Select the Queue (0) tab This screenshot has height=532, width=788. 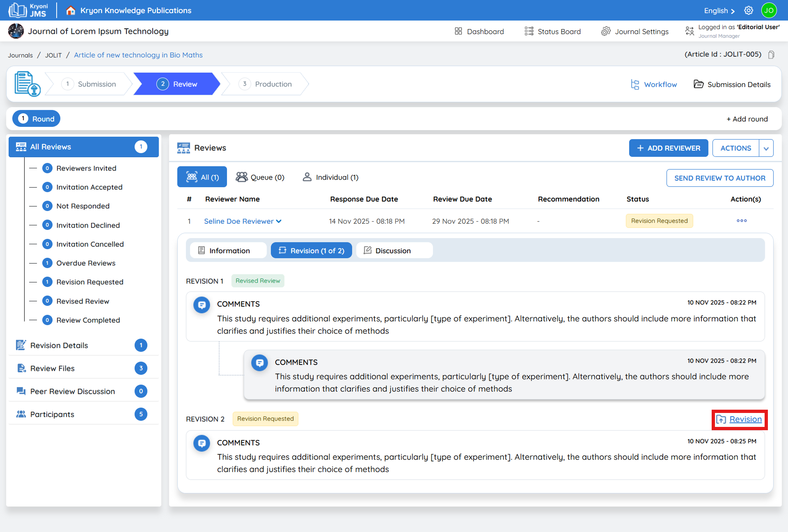pyautogui.click(x=260, y=177)
